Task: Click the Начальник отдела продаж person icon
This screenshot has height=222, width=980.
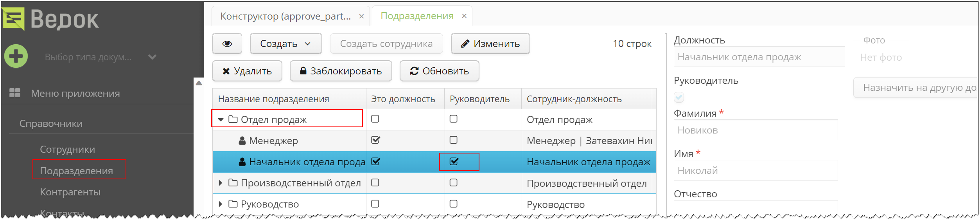Action: coord(242,162)
